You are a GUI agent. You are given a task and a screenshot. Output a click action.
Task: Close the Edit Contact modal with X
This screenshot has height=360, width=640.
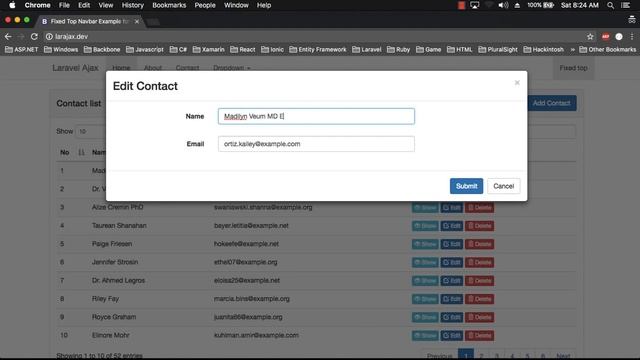517,83
